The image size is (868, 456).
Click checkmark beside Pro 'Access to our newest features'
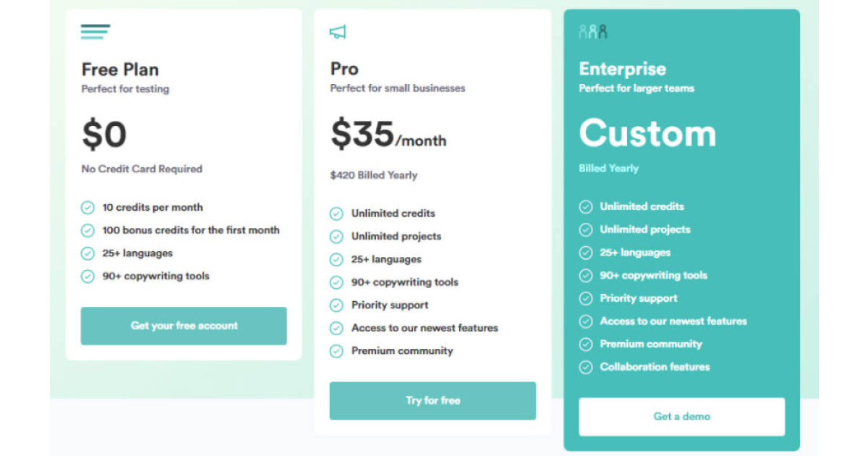(x=336, y=329)
